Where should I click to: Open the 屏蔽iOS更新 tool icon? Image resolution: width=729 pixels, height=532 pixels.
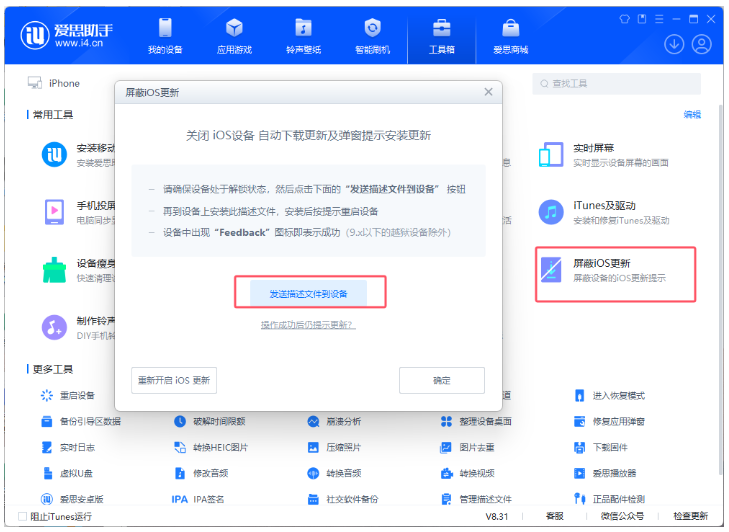coord(551,270)
